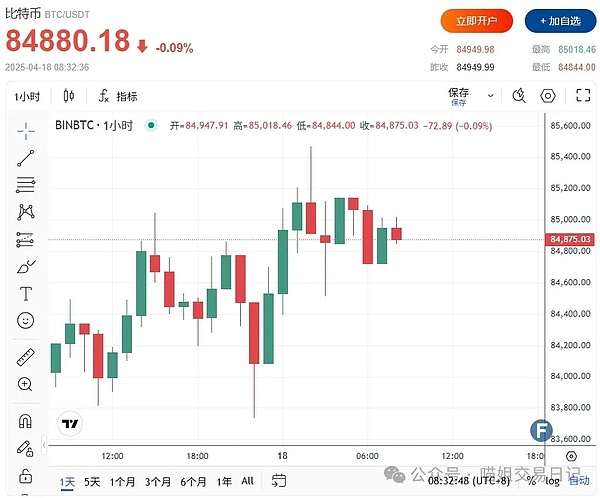This screenshot has height=498, width=600.
Task: Select the brush drawing tool
Action: (x=26, y=267)
